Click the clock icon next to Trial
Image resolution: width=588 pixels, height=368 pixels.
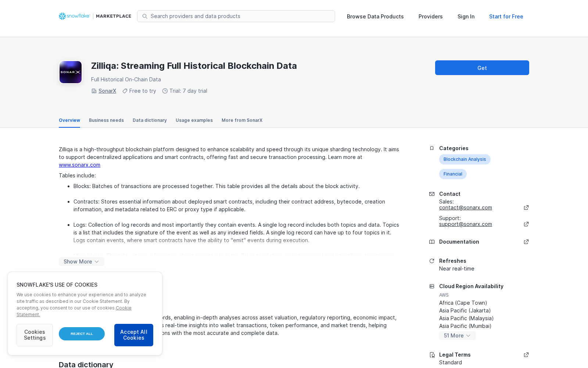click(165, 91)
